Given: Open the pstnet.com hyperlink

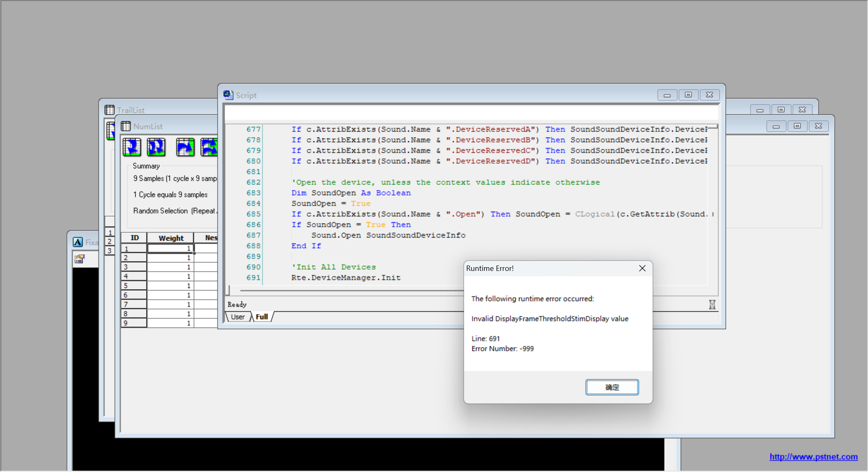Looking at the screenshot, I should [x=813, y=457].
